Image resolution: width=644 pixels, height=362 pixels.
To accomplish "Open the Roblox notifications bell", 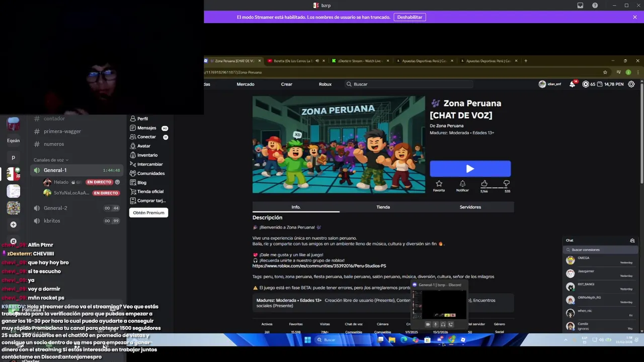I will coord(572,84).
